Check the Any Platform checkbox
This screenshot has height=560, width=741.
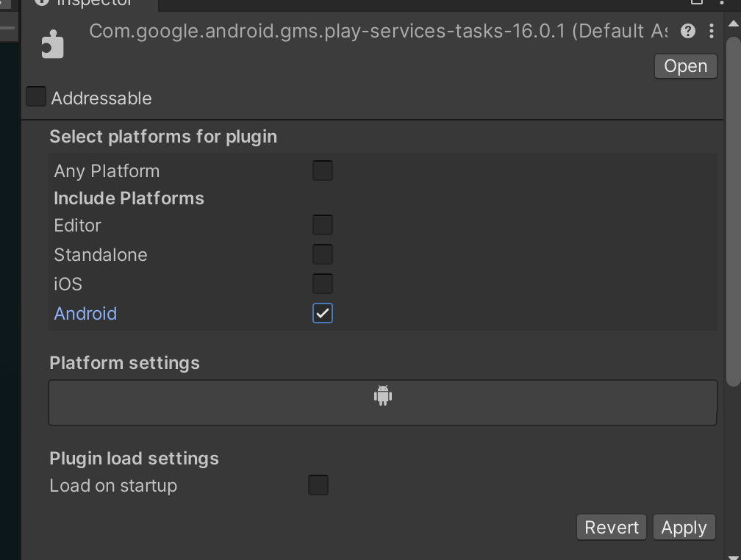point(322,170)
